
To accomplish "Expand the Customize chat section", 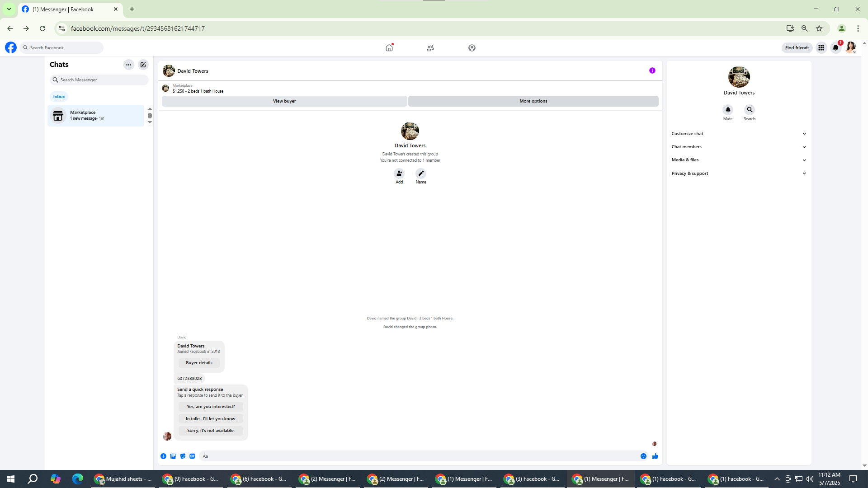I will point(739,134).
